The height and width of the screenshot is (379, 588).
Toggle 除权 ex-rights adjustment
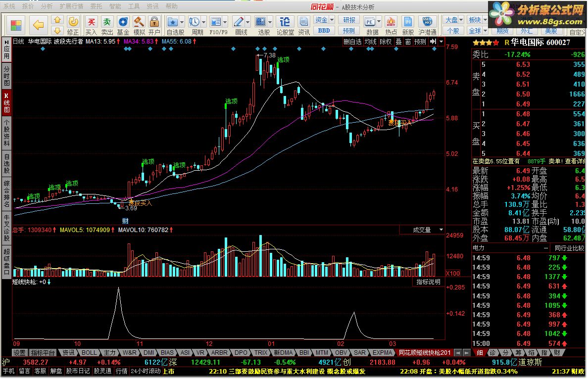(x=386, y=42)
